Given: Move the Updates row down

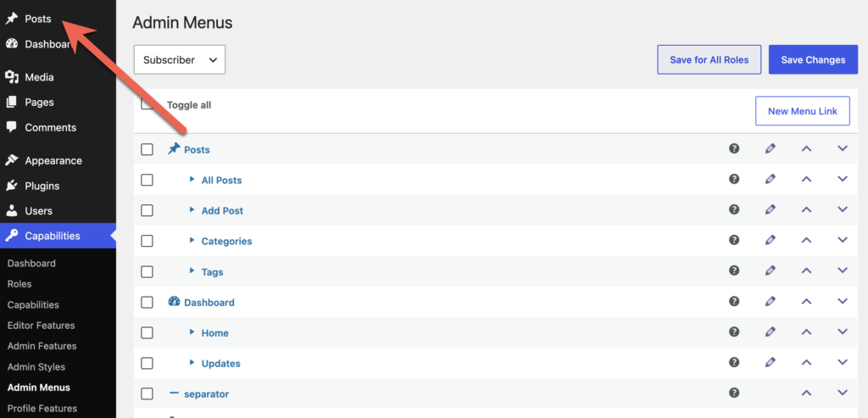Looking at the screenshot, I should click(x=843, y=362).
